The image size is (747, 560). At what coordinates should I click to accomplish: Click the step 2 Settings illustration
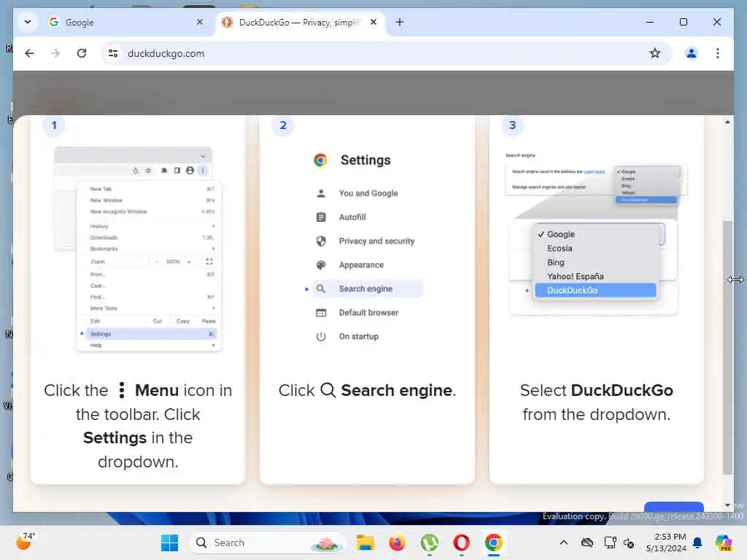[x=367, y=248]
